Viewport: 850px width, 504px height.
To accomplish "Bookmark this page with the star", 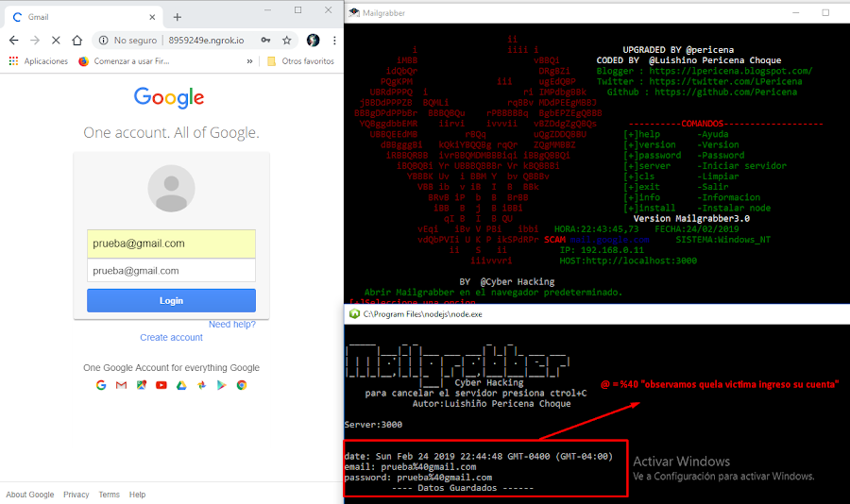I will [x=287, y=40].
